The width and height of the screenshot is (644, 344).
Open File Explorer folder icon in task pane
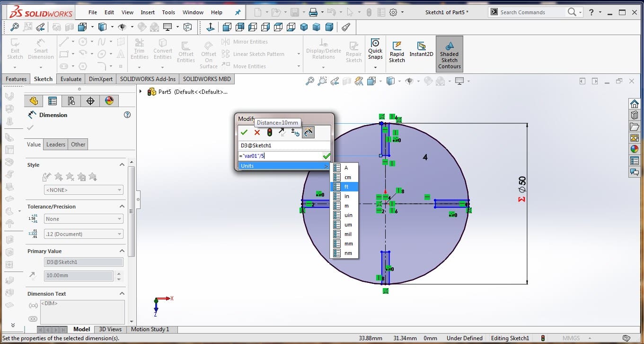tap(635, 127)
